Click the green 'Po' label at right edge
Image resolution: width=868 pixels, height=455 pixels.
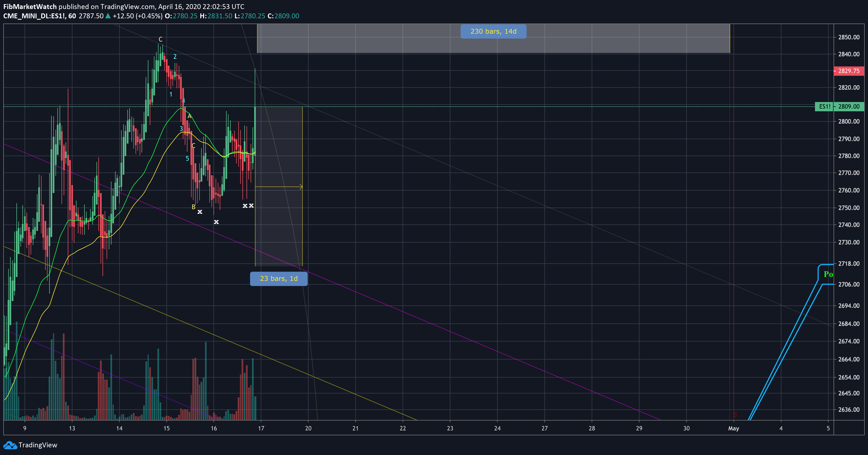[x=828, y=274]
